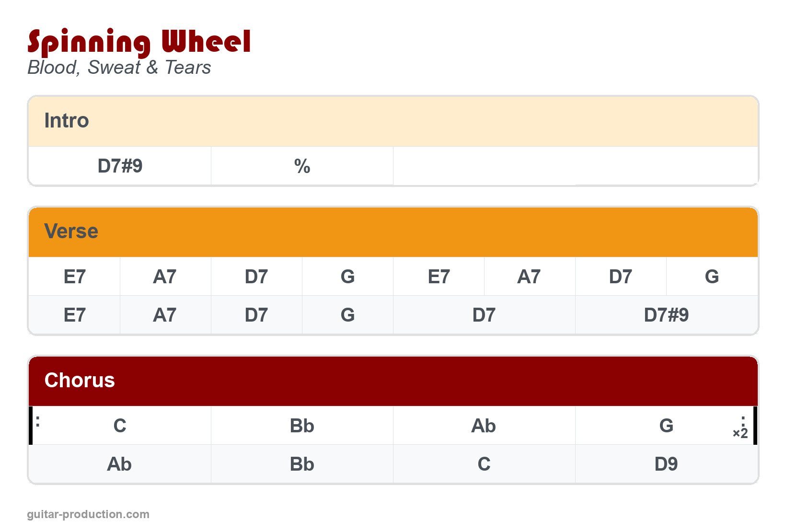Viewport: 786px width, 532px height.
Task: Click the Spinning Wheel song title
Action: [x=139, y=42]
